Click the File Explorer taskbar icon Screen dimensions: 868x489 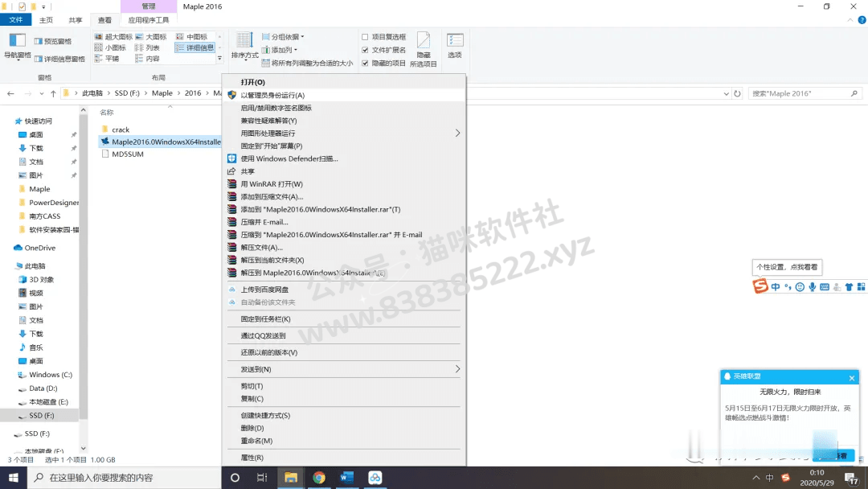tap(291, 478)
